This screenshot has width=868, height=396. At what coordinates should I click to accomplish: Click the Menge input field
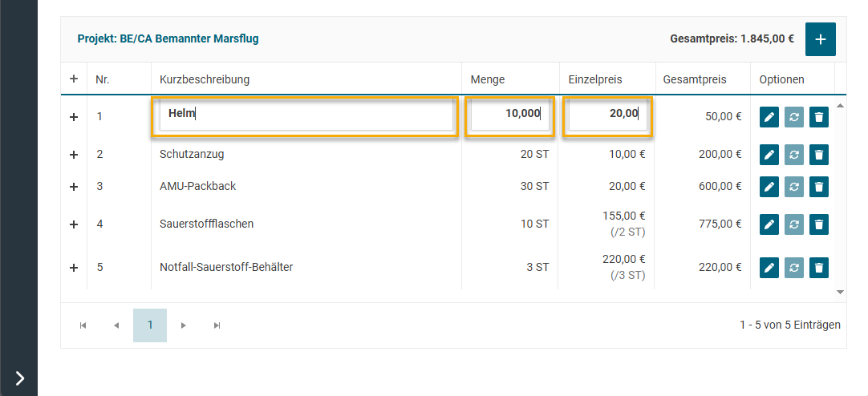click(509, 114)
